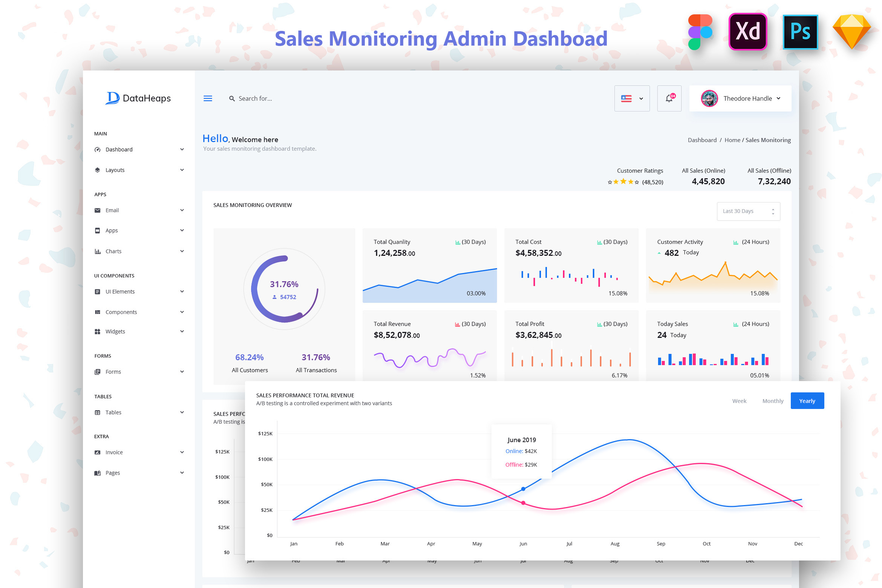The width and height of the screenshot is (882, 588).
Task: Expand the Apps menu chevron
Action: tap(182, 230)
